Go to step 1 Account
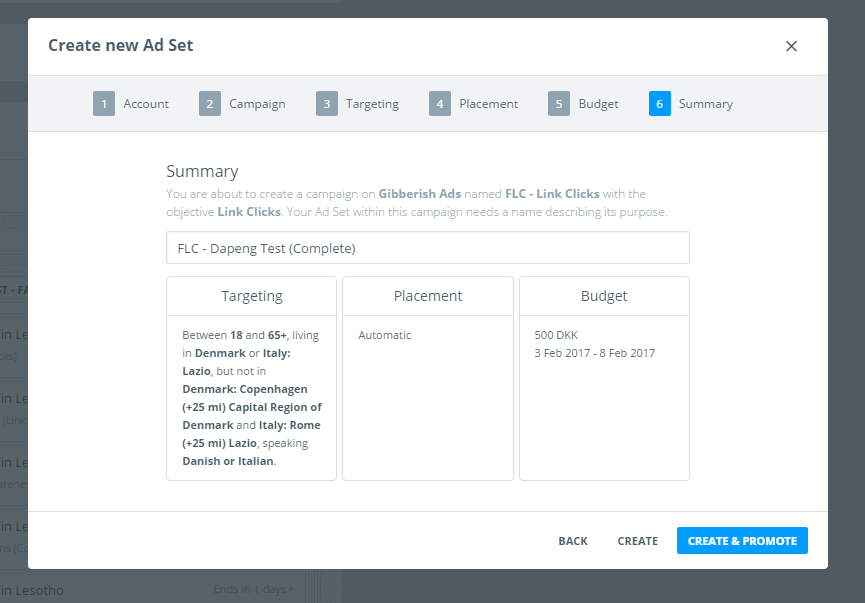Screen dimensions: 865x603 click(x=131, y=104)
